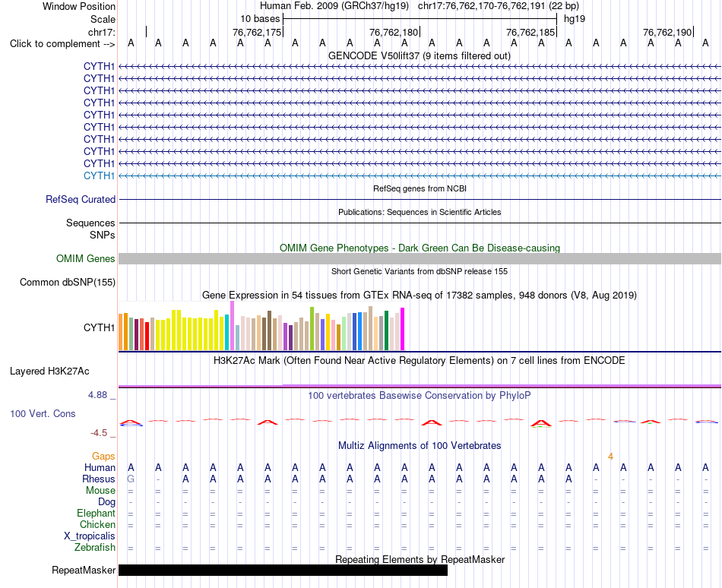Viewport: 722px width, 588px height.
Task: Click the -4.5 PhyloP lower scale value
Action: [x=99, y=433]
